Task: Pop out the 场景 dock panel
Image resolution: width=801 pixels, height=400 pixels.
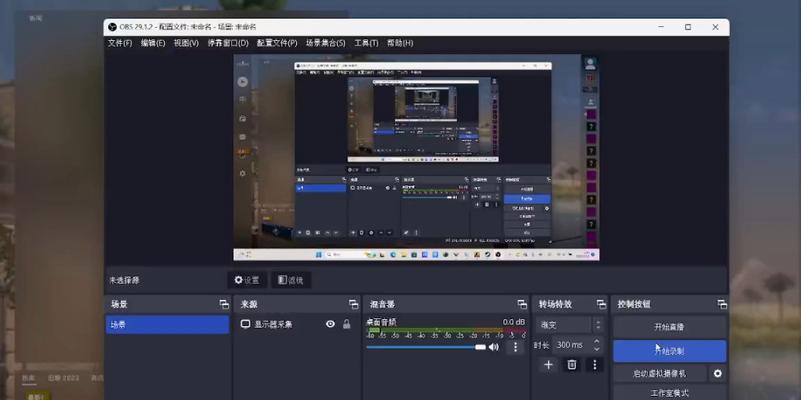Action: point(224,304)
